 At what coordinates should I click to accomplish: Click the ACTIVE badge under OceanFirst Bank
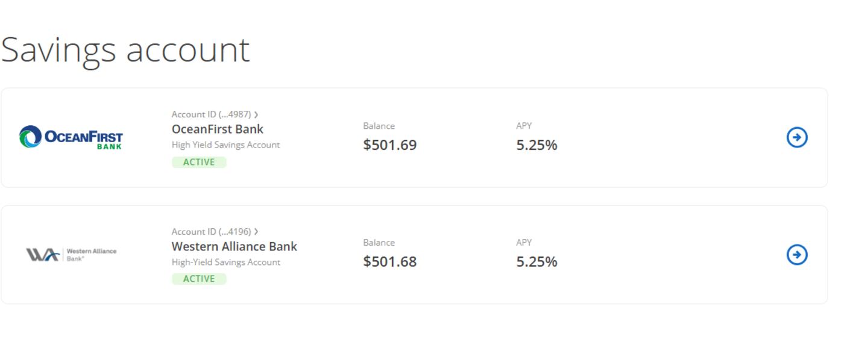coord(199,162)
